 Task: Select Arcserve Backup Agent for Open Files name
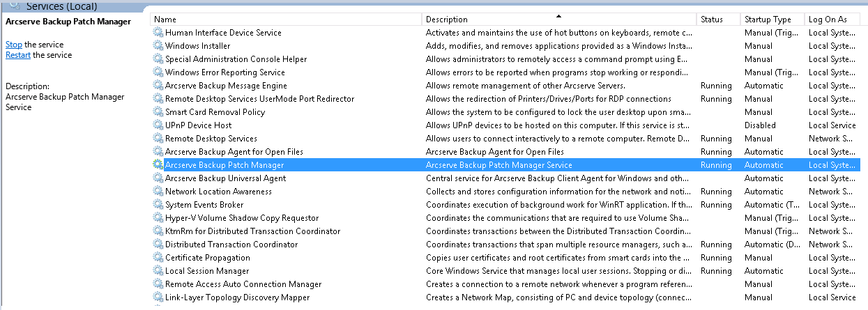pyautogui.click(x=234, y=152)
